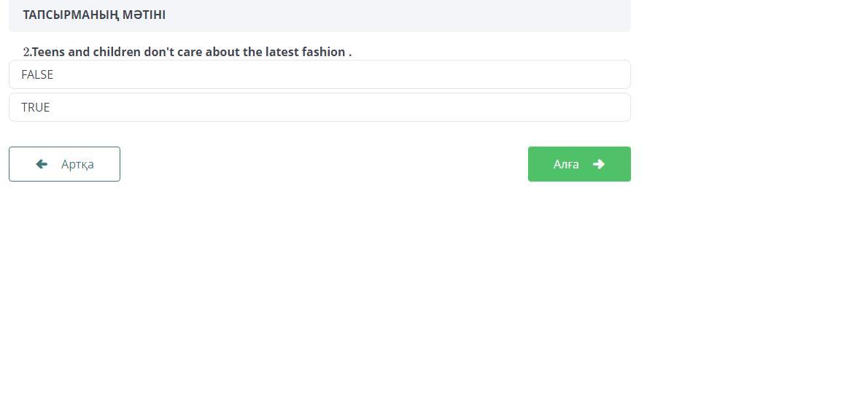Select the TRUE answer option
Screen dimensions: 868x420
(x=319, y=107)
